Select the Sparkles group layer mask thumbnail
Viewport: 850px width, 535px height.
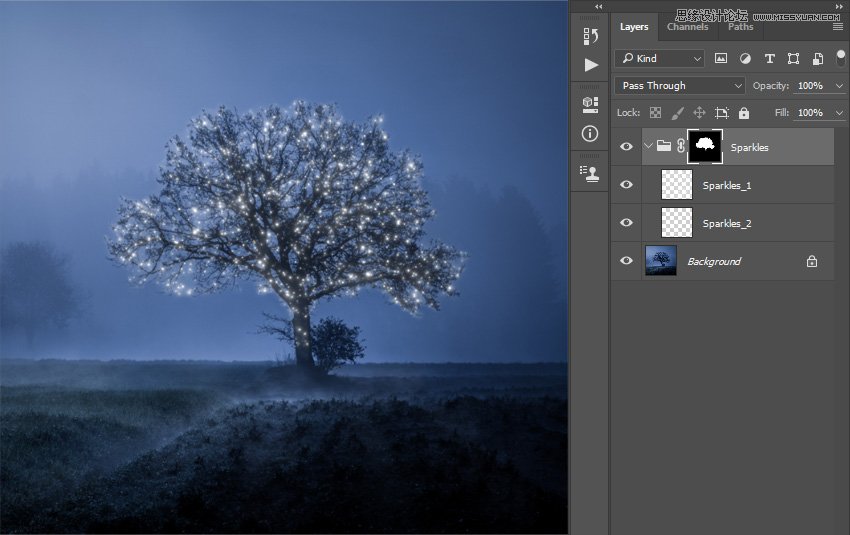(705, 146)
